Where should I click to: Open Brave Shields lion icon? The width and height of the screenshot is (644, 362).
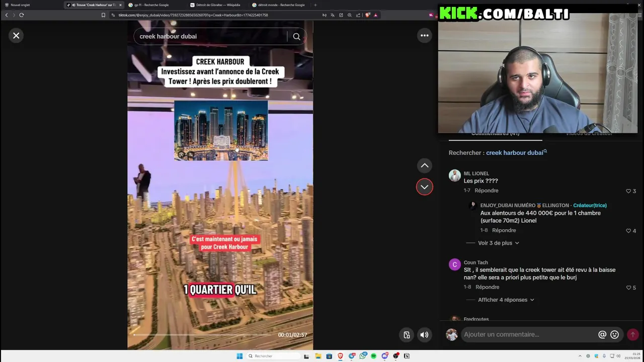click(x=368, y=15)
